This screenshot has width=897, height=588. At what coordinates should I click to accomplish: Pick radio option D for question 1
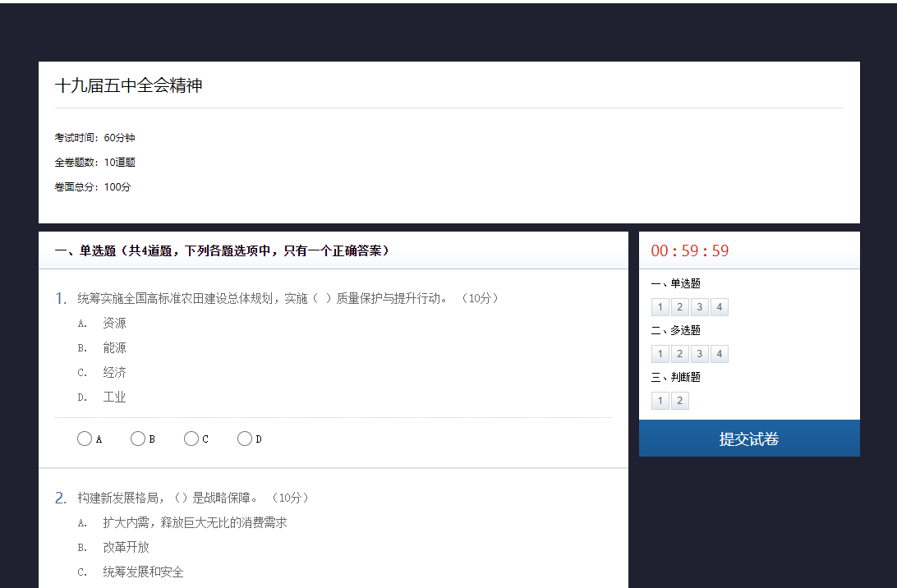(245, 439)
